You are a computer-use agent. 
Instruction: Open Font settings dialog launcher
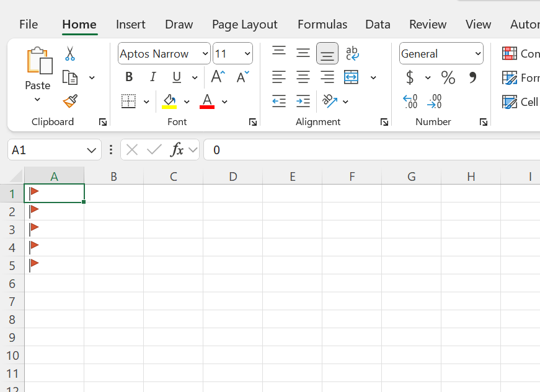253,122
